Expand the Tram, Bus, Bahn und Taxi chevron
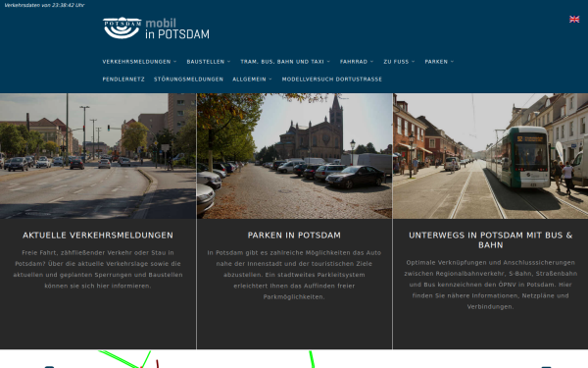This screenshot has height=368, width=588. pyautogui.click(x=328, y=62)
